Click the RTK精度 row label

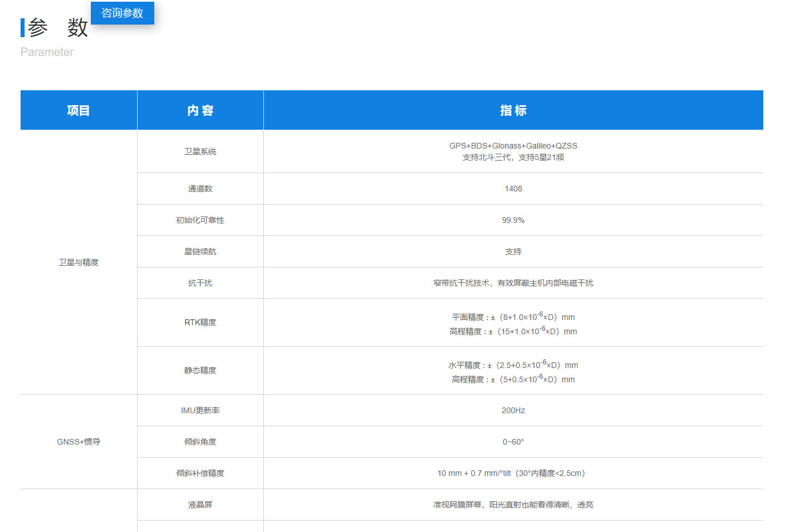point(200,322)
